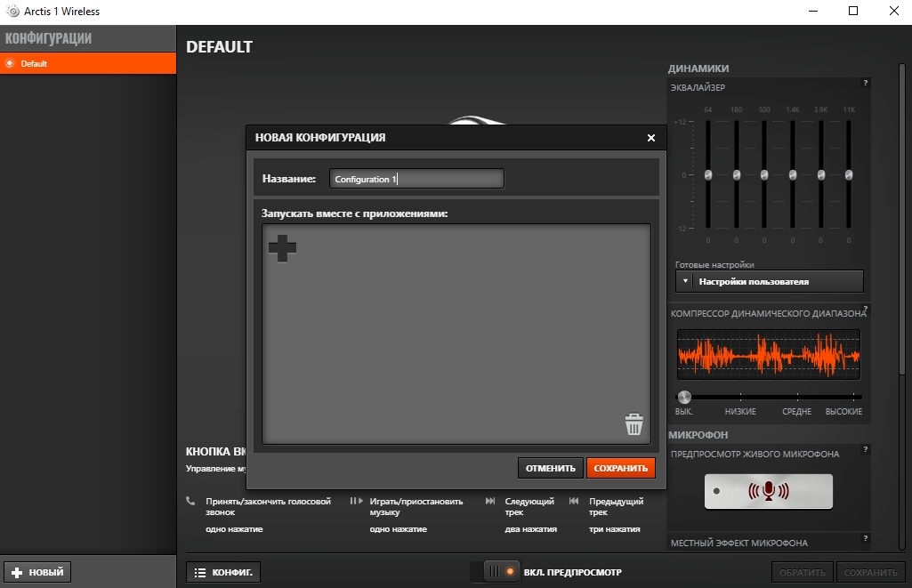Open the preset settings dropdown
The width and height of the screenshot is (912, 588).
coord(769,281)
